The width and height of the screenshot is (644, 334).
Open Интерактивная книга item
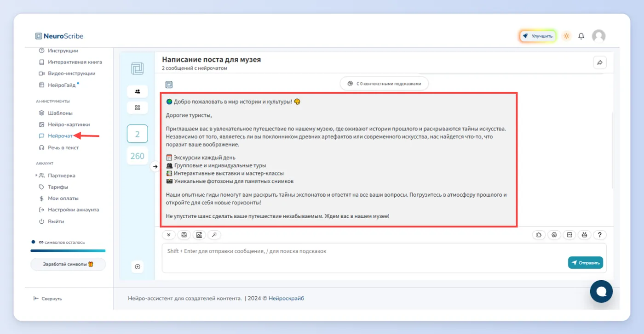click(x=70, y=62)
